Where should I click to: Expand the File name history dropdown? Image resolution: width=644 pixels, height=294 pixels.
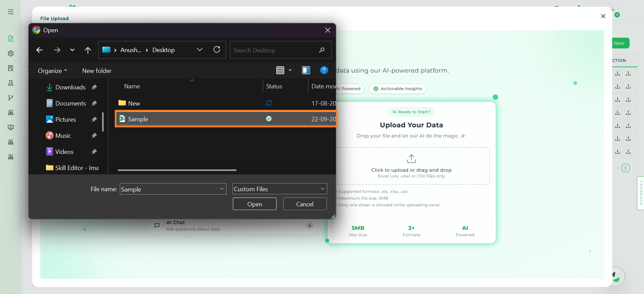222,189
